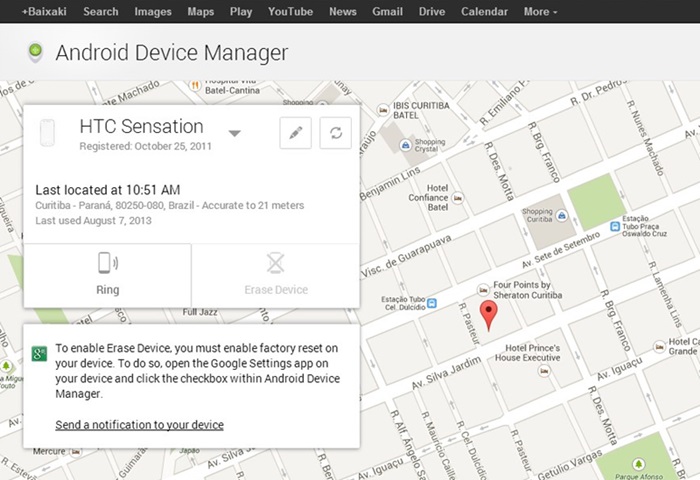Click the Full Jazz map label
This screenshot has width=700, height=480.
pos(200,312)
